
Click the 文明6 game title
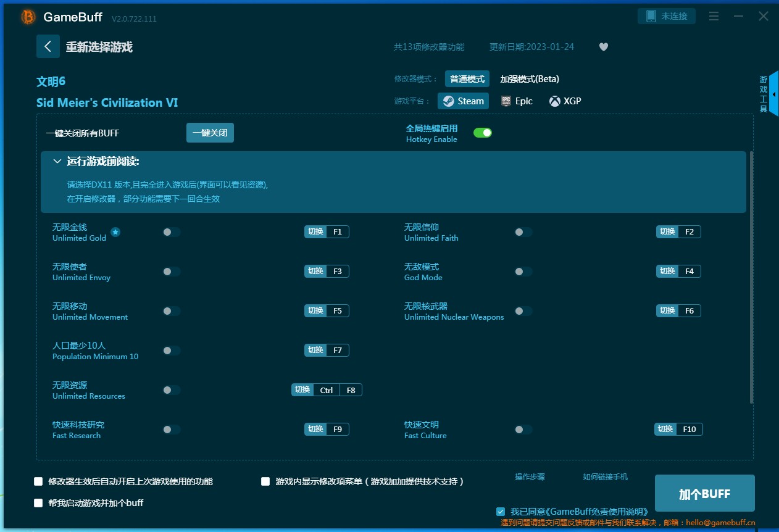(x=51, y=82)
